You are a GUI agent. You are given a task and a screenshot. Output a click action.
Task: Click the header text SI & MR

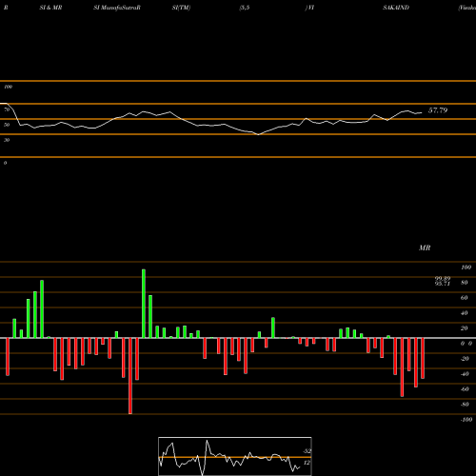tap(50, 8)
